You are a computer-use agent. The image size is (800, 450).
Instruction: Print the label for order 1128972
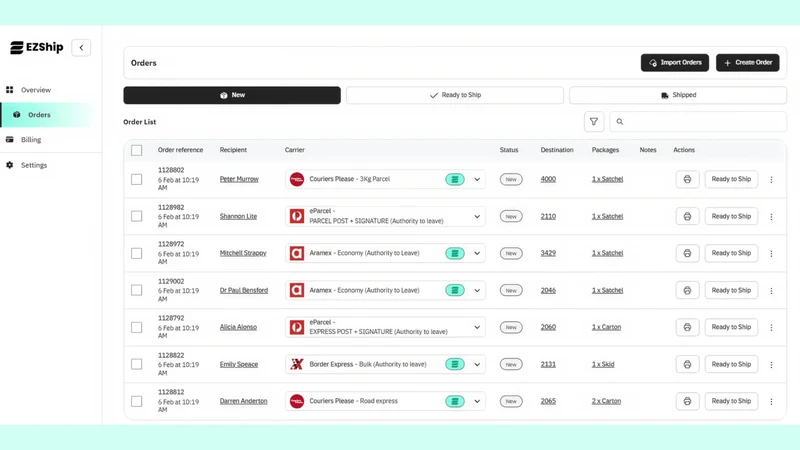coord(687,254)
